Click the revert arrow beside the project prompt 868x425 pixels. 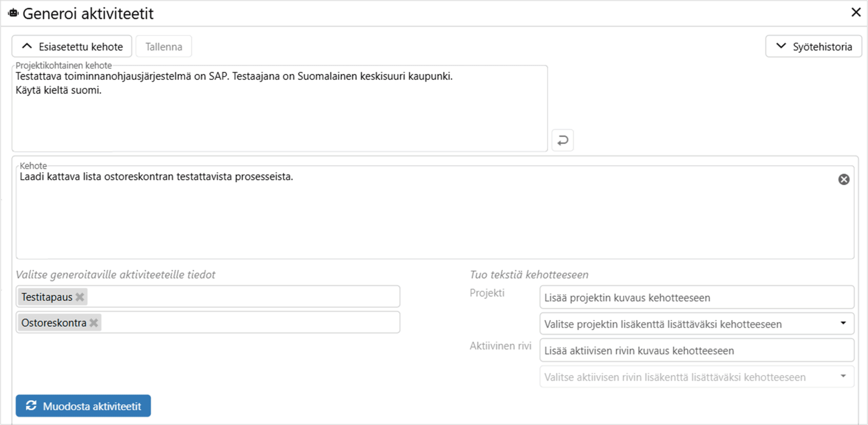pos(563,140)
